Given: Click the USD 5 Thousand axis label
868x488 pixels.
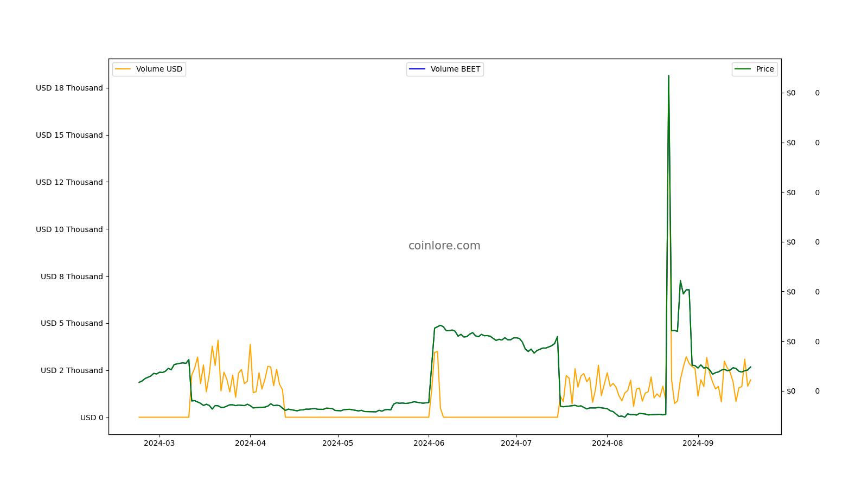Looking at the screenshot, I should click(x=72, y=323).
